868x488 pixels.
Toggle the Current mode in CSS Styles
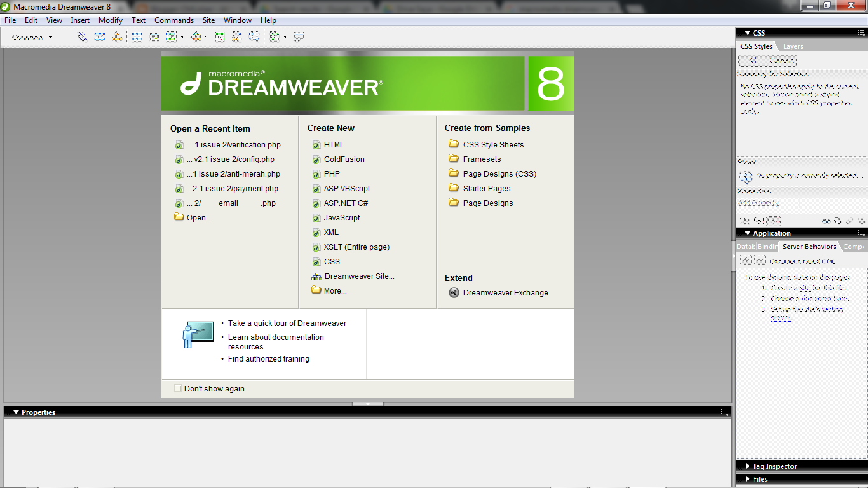coord(782,60)
